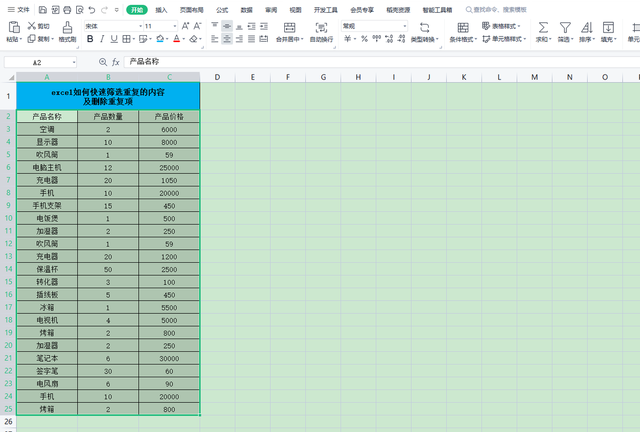Viewport: 640px width, 432px height.
Task: Click the Print icon in quick access bar
Action: point(67,10)
